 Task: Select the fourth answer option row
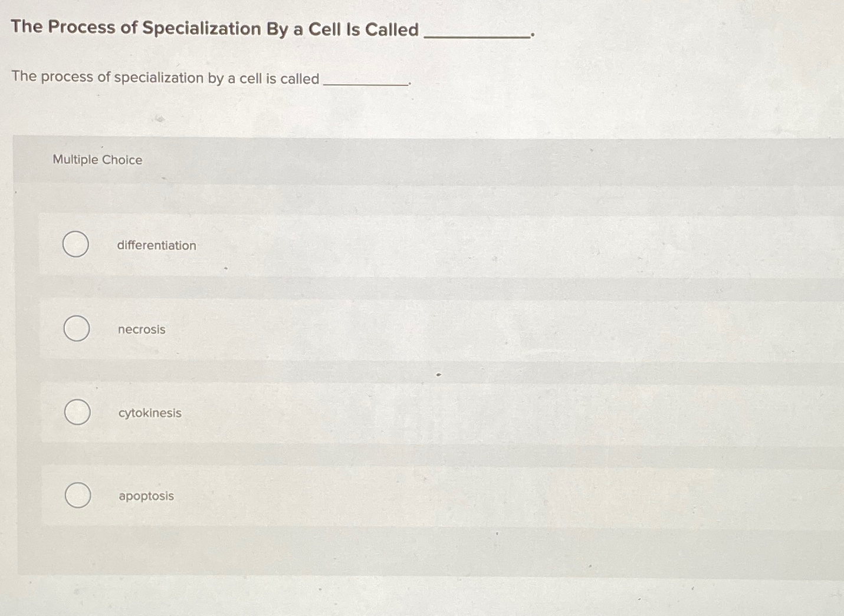coord(413,495)
